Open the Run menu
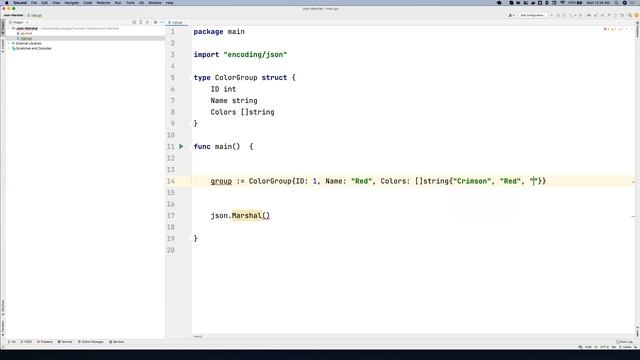640x360 pixels. [118, 3]
